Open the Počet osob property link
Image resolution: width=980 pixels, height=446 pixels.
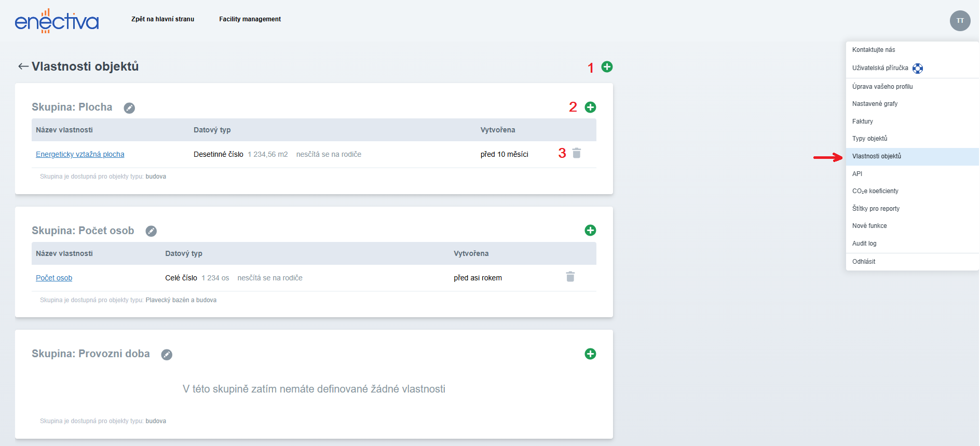(54, 278)
